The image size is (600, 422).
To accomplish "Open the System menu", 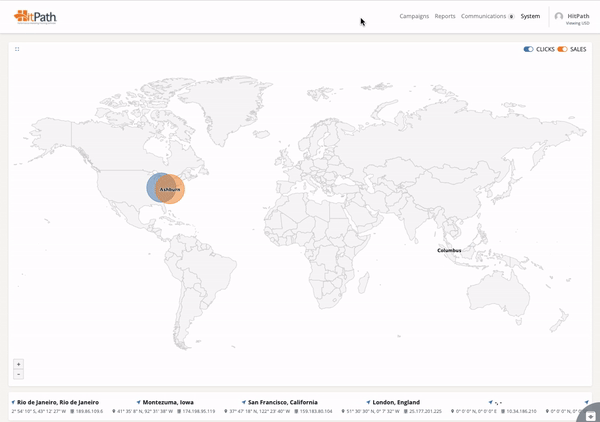I will 530,16.
